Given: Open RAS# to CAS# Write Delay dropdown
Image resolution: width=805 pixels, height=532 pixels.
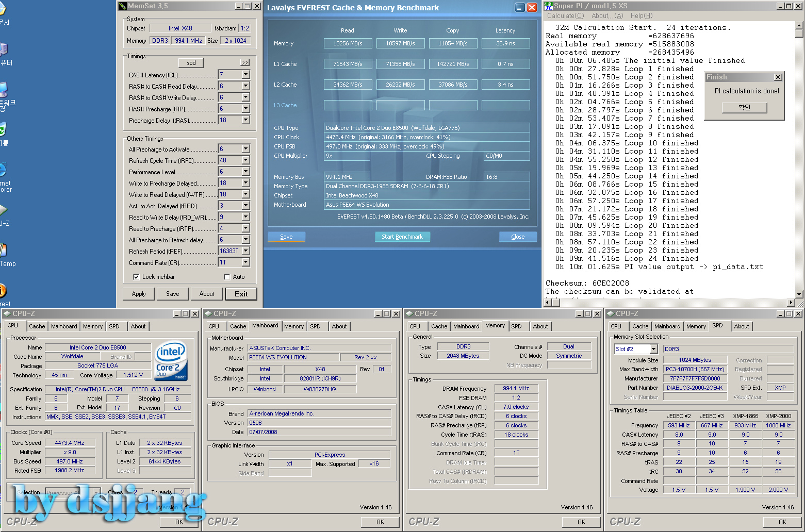Looking at the screenshot, I should pyautogui.click(x=245, y=97).
